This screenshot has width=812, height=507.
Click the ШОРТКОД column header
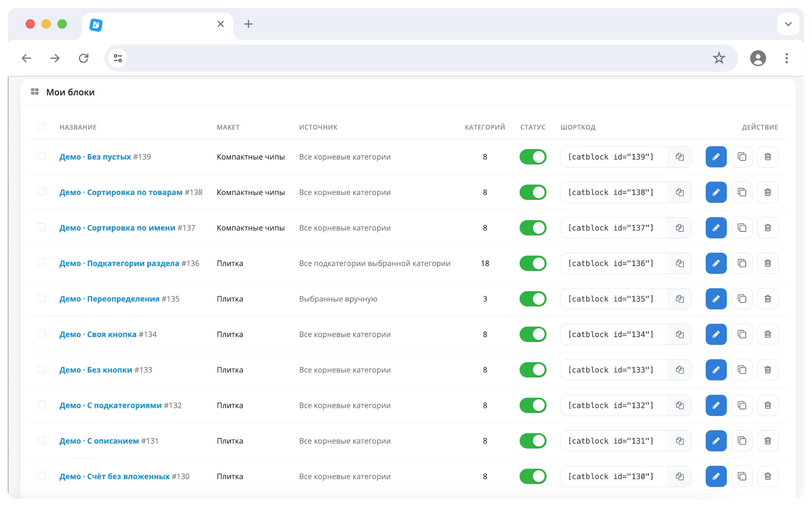tap(578, 127)
